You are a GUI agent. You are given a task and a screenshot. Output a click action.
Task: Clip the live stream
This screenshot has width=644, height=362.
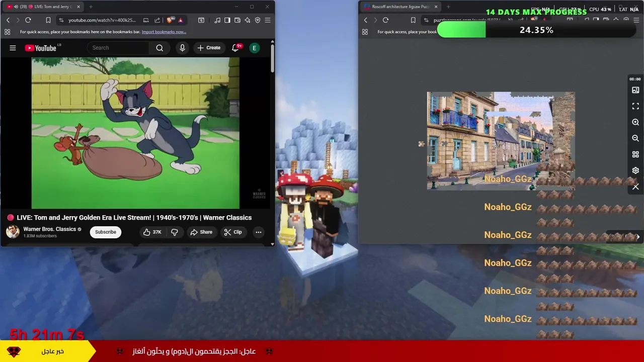(x=233, y=232)
